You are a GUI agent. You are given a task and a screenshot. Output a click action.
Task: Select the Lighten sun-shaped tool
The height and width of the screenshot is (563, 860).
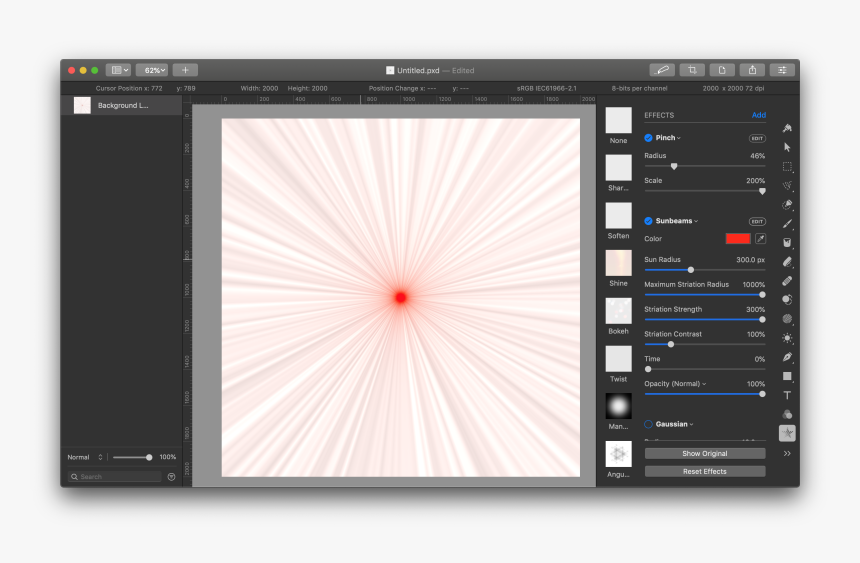pos(787,338)
